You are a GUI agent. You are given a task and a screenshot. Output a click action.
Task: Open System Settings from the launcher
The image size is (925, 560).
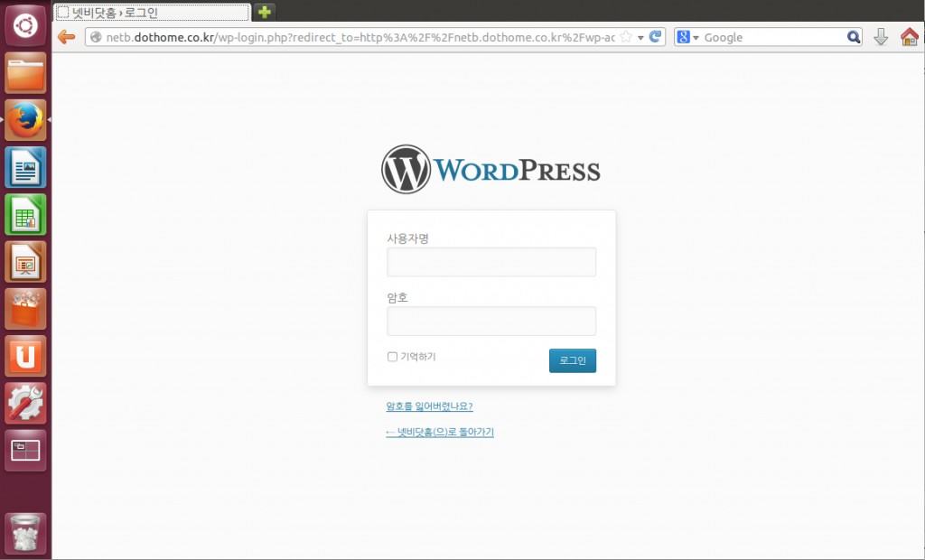(x=25, y=403)
